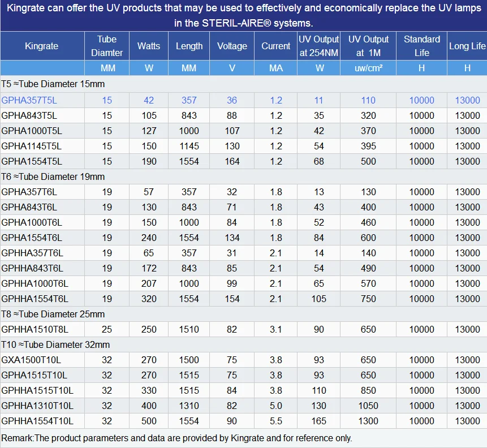Click the Watts column header
This screenshot has height=448, width=487.
point(149,46)
